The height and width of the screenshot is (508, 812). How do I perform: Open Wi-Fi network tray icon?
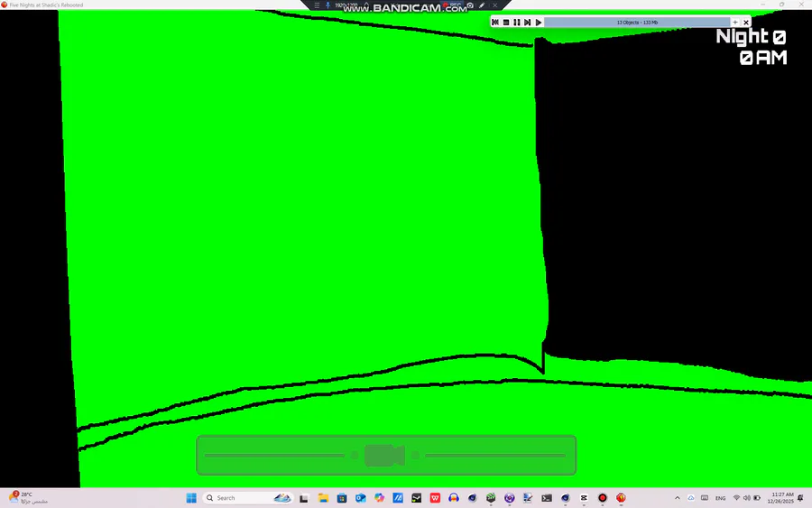tap(736, 498)
